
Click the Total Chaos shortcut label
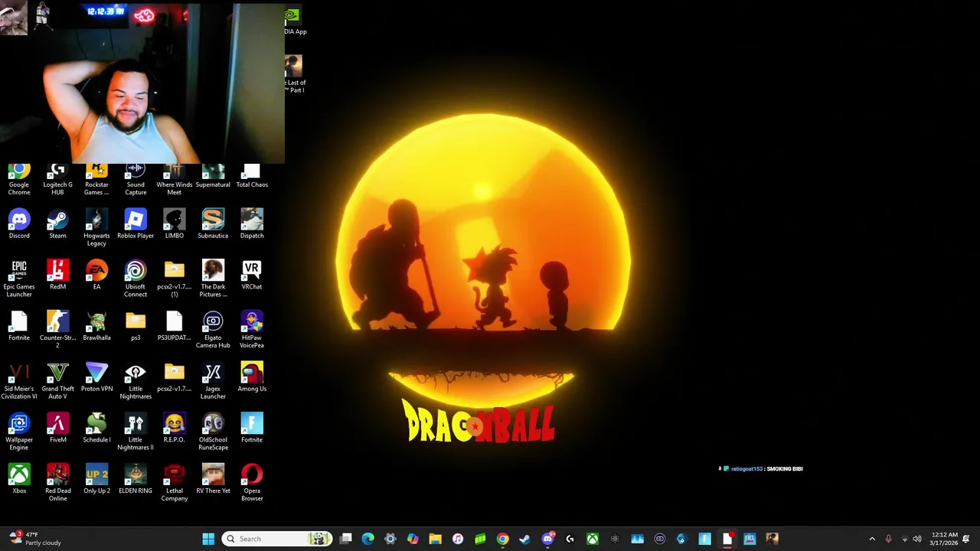(252, 184)
